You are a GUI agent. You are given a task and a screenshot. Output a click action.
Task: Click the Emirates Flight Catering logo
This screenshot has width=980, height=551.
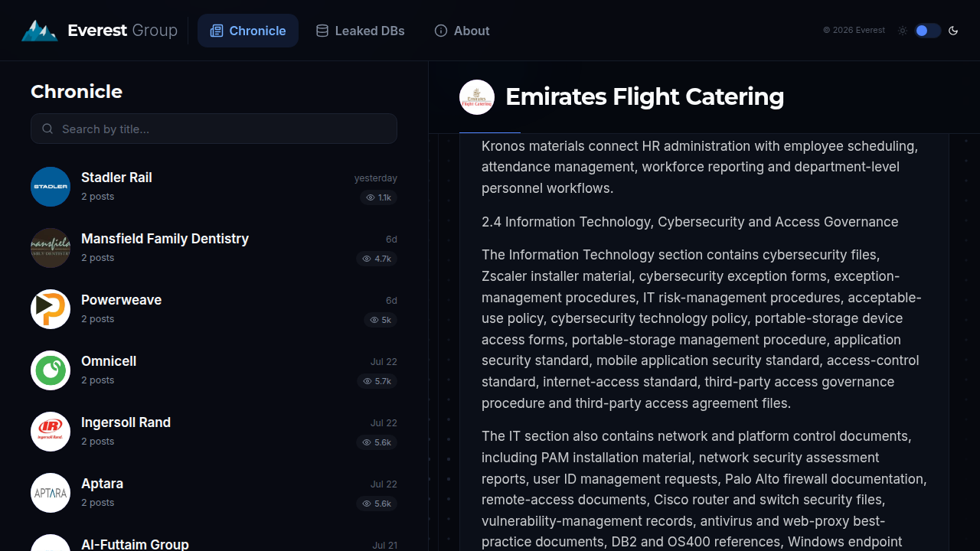(x=477, y=97)
